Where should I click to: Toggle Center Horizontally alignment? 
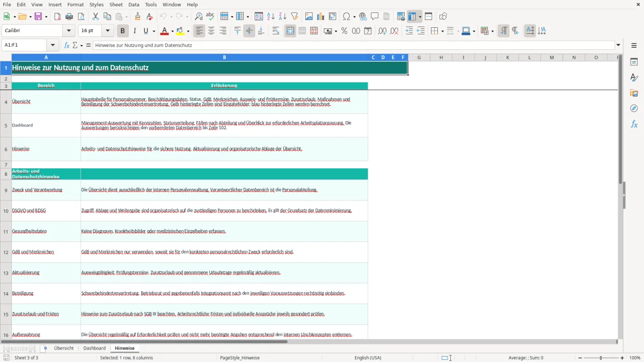pyautogui.click(x=211, y=31)
